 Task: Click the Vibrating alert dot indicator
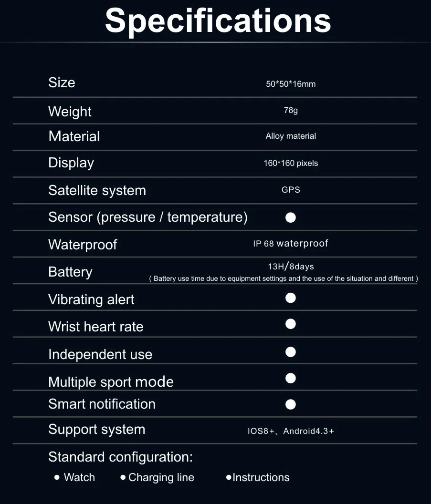[x=291, y=298]
